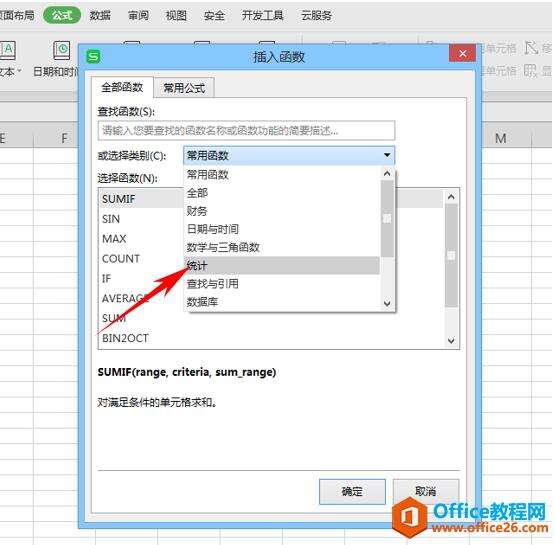555x545 pixels.
Task: Confirm with the 确定 button
Action: (352, 492)
